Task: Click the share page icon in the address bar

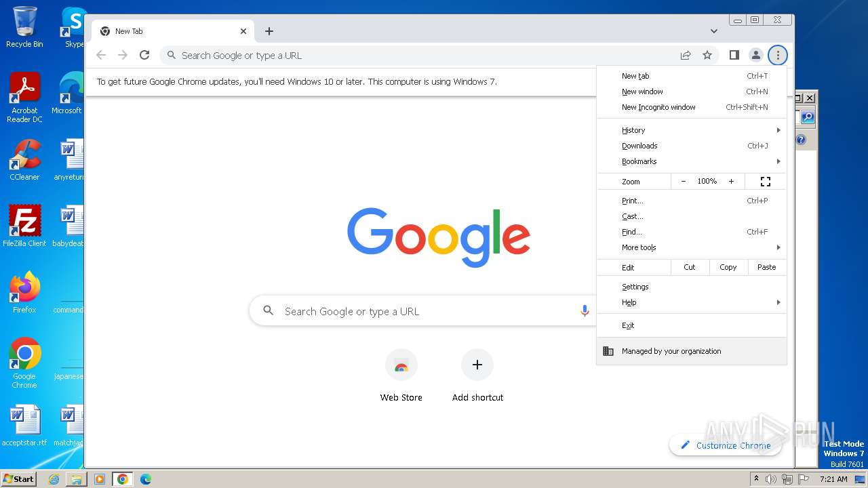Action: pos(686,55)
